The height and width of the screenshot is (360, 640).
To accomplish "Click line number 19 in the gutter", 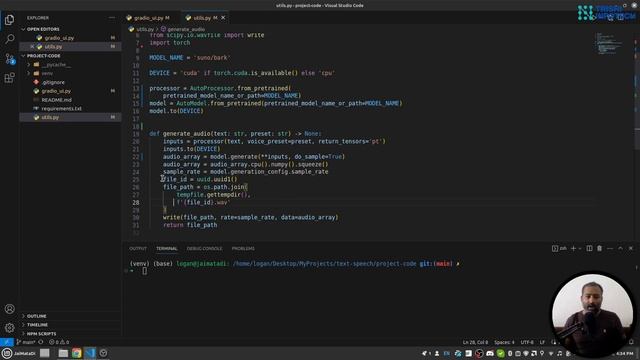I will pyautogui.click(x=136, y=133).
